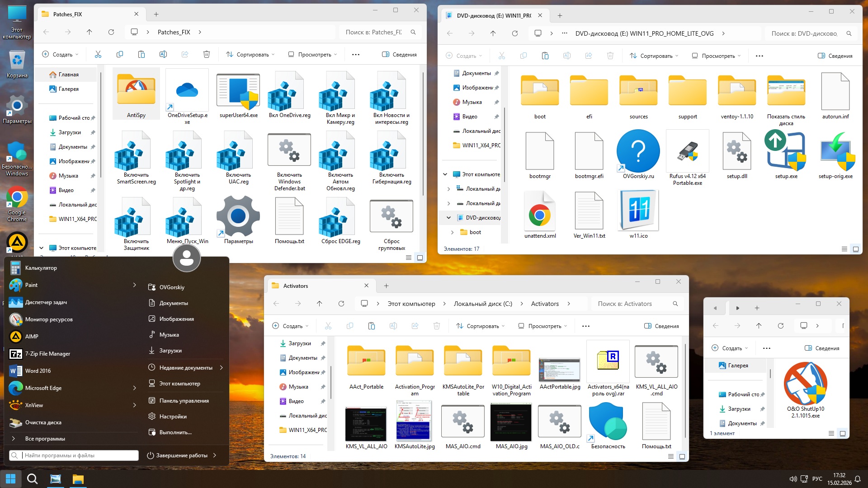
Task: Click the volume icon in the system tray
Action: (x=793, y=479)
